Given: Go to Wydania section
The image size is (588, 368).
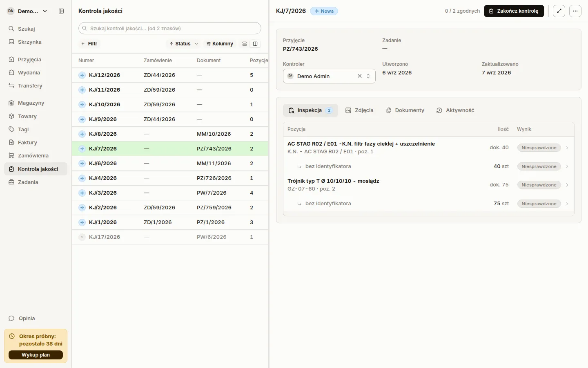Looking at the screenshot, I should coord(36,72).
